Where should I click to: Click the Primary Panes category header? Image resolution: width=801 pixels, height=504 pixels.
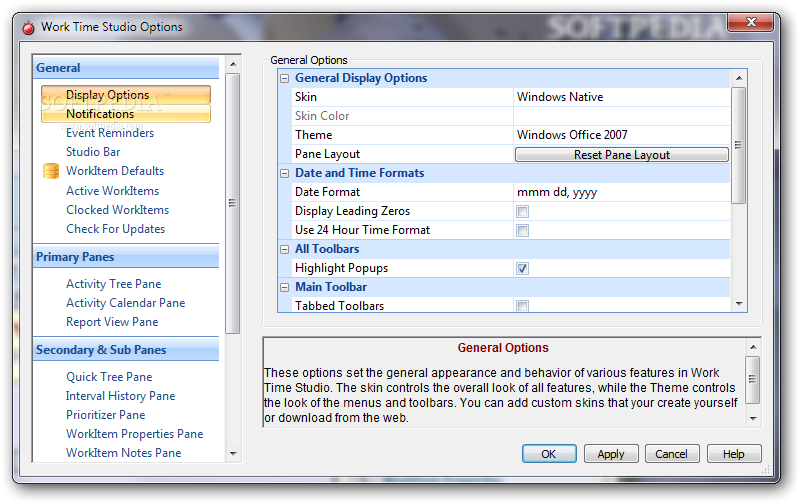tap(126, 257)
